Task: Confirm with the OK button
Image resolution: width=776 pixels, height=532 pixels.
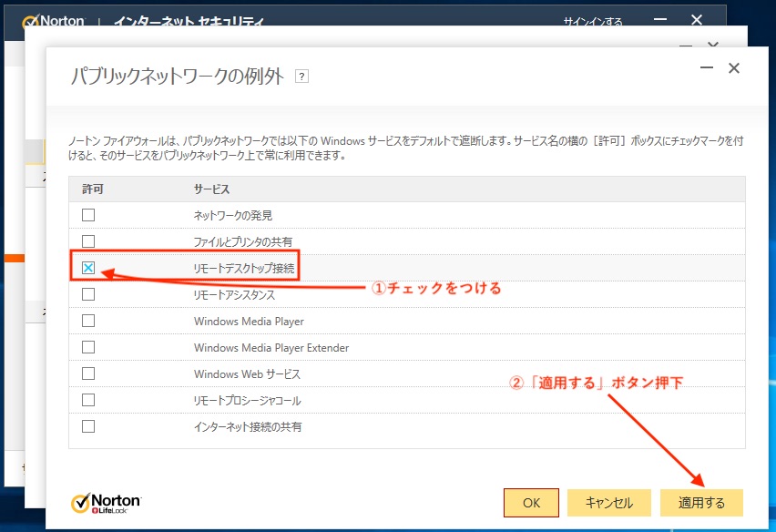Action: [x=532, y=503]
